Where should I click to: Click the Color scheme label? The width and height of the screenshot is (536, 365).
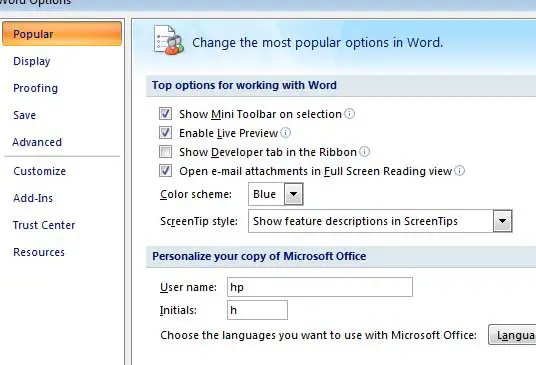click(x=196, y=194)
